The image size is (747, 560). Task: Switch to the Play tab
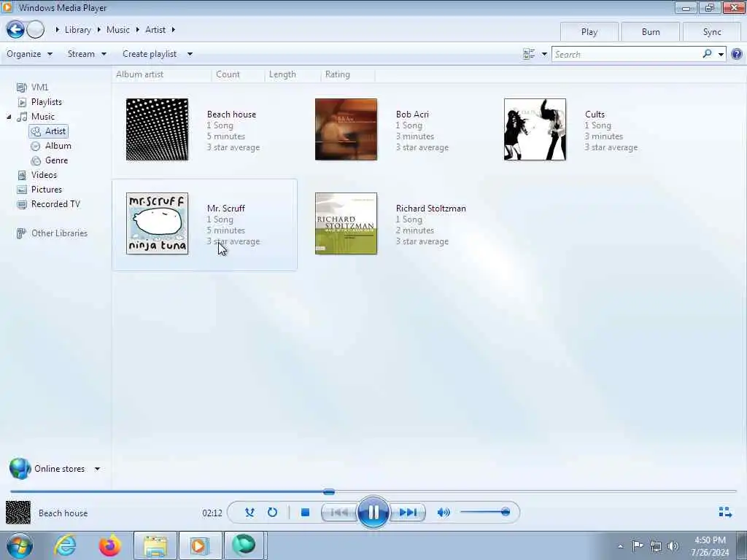(x=589, y=32)
